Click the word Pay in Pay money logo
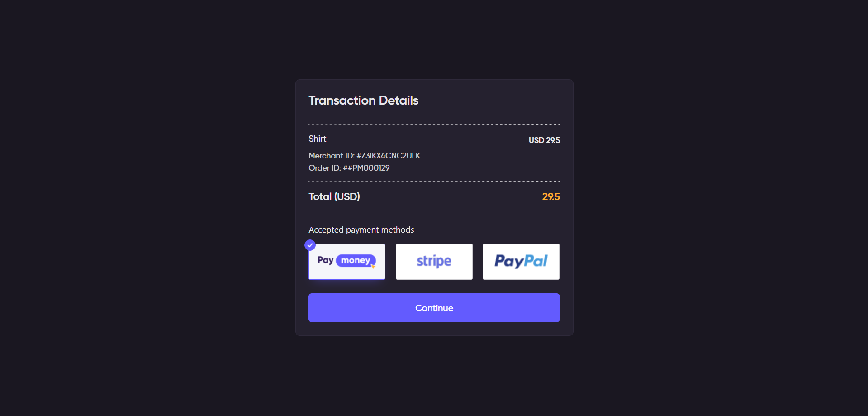868x416 pixels. tap(325, 260)
